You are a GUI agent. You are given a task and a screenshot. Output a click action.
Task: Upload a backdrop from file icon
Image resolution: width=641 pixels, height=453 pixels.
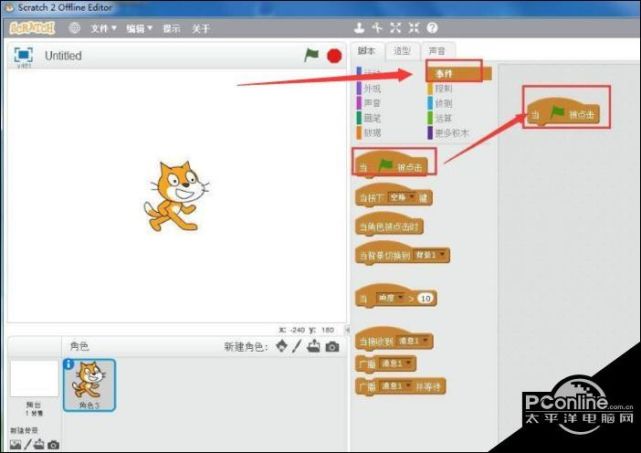pyautogui.click(x=39, y=444)
